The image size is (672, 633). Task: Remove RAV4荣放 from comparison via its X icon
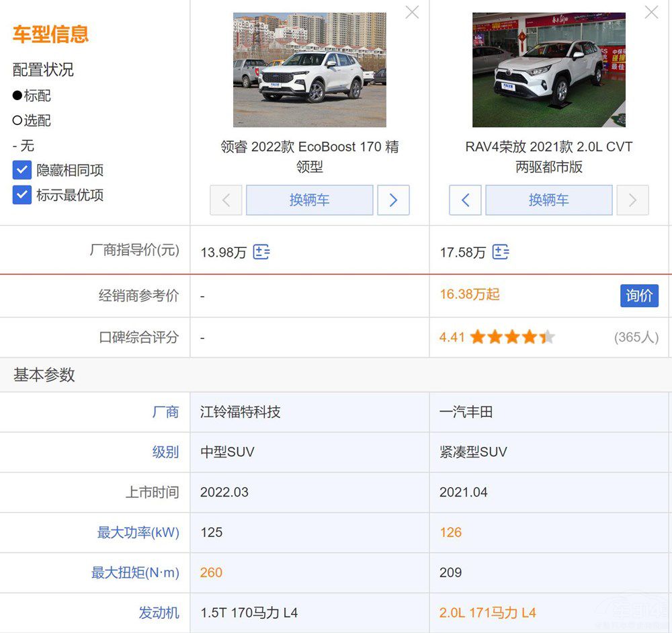click(x=650, y=12)
